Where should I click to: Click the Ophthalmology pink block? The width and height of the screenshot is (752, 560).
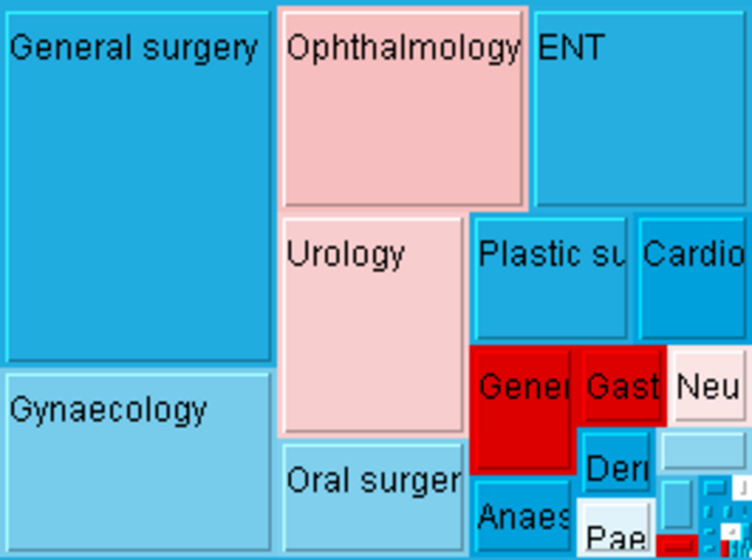click(x=403, y=109)
